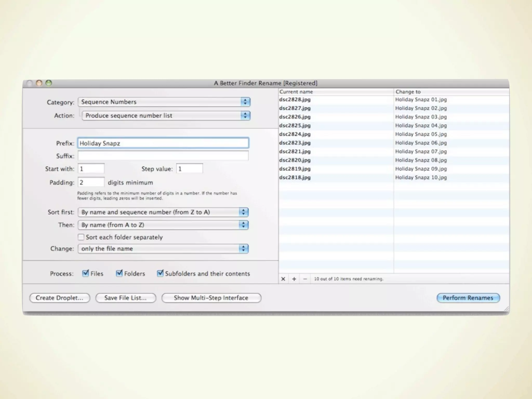Viewport: 532px width, 399px height.
Task: Click the minus icon to remove item
Action: pos(305,279)
